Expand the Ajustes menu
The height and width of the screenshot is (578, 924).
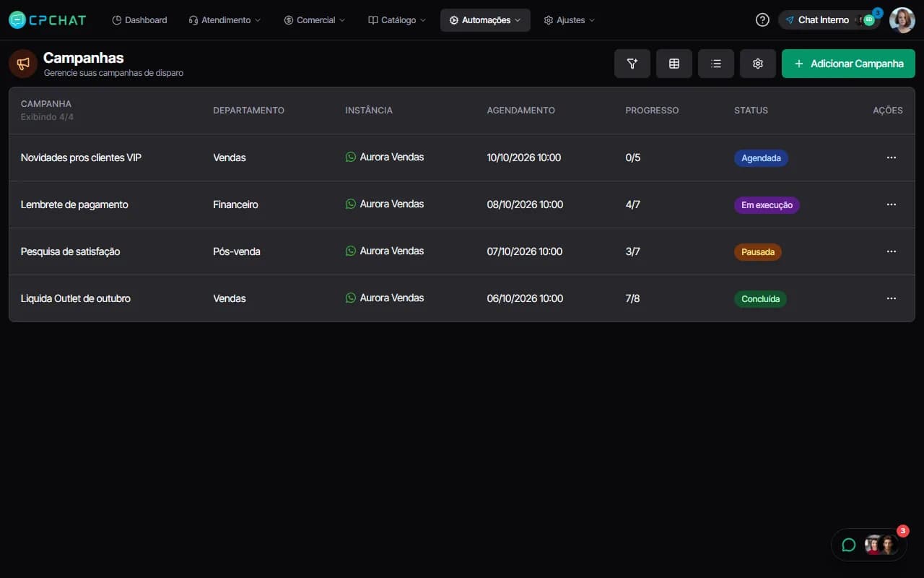click(x=570, y=20)
